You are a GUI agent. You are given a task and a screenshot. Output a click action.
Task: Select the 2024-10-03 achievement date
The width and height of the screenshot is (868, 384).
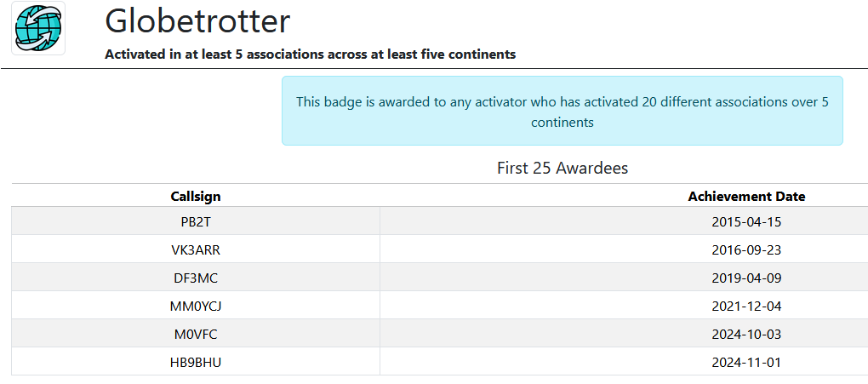pyautogui.click(x=746, y=335)
